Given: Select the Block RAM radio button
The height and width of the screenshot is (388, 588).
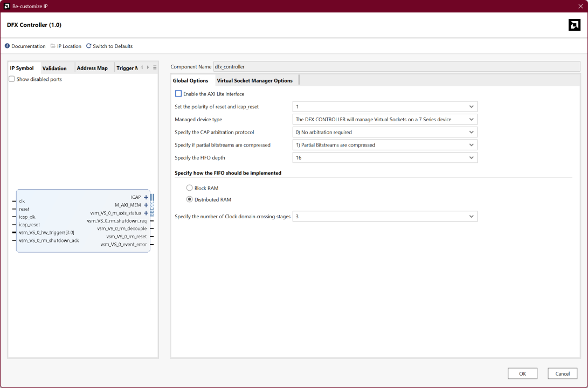Looking at the screenshot, I should pyautogui.click(x=189, y=188).
